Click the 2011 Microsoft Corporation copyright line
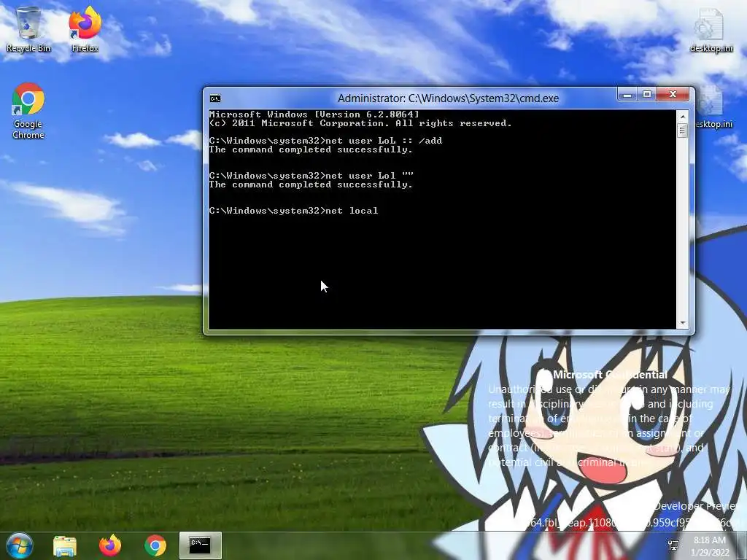747x560 pixels. (360, 123)
